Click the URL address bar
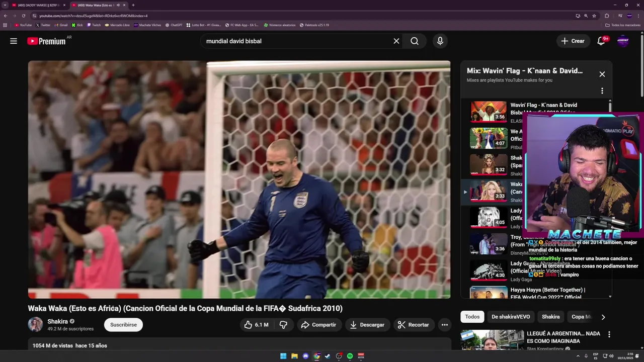The height and width of the screenshot is (362, 644). [x=302, y=16]
